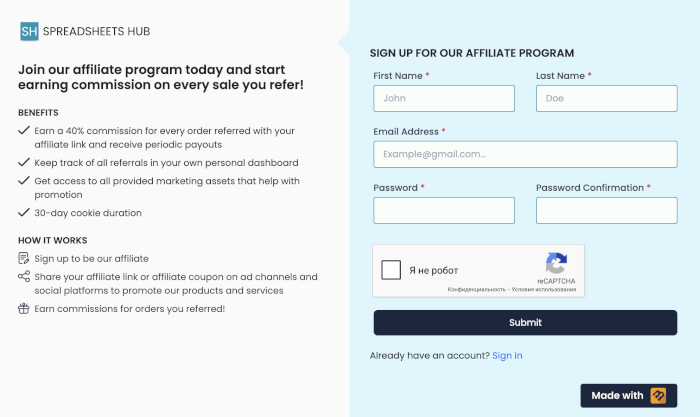Click the SH Spreadsheets Hub logo
Image resolution: width=700 pixels, height=417 pixels.
tap(85, 31)
